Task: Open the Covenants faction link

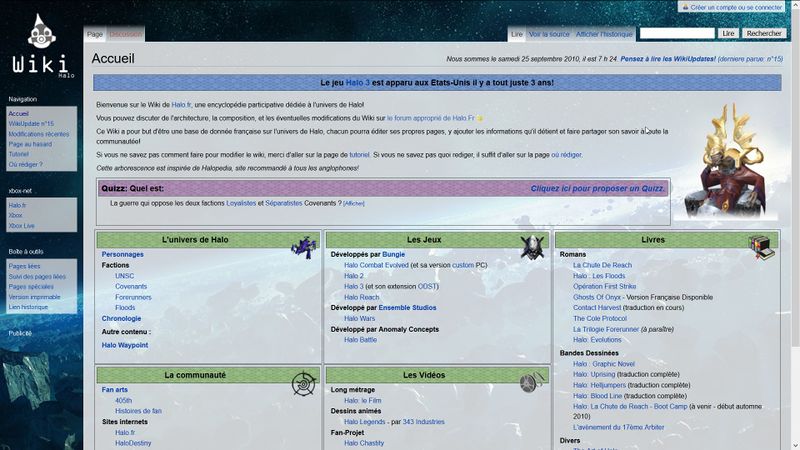Action: [131, 287]
